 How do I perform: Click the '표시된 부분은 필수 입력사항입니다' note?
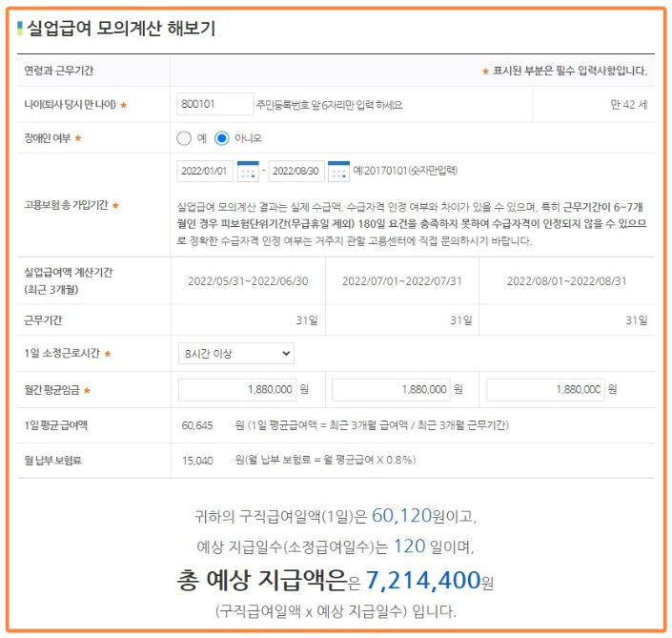(570, 71)
